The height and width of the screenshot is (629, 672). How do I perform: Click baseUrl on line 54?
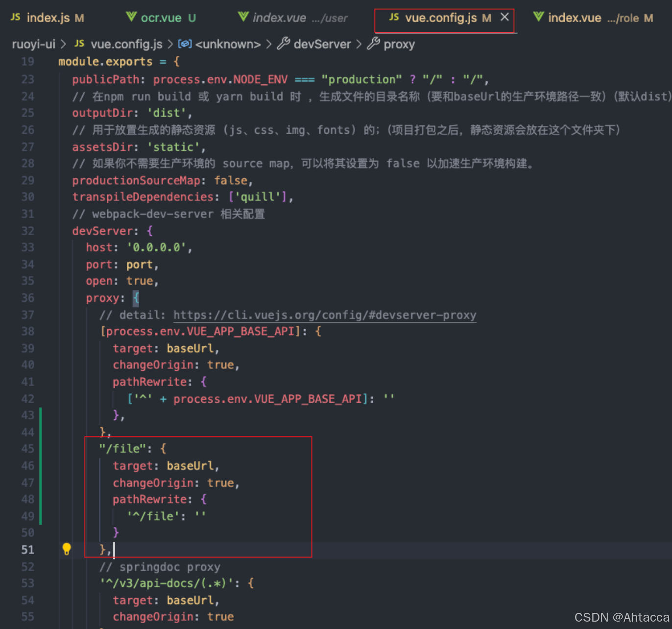click(x=190, y=601)
